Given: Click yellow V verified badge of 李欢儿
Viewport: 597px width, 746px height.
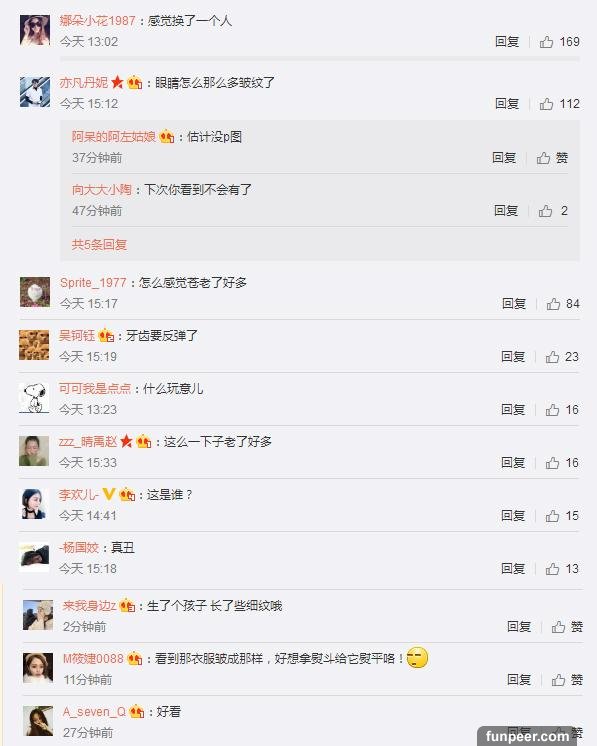Looking at the screenshot, I should [108, 495].
